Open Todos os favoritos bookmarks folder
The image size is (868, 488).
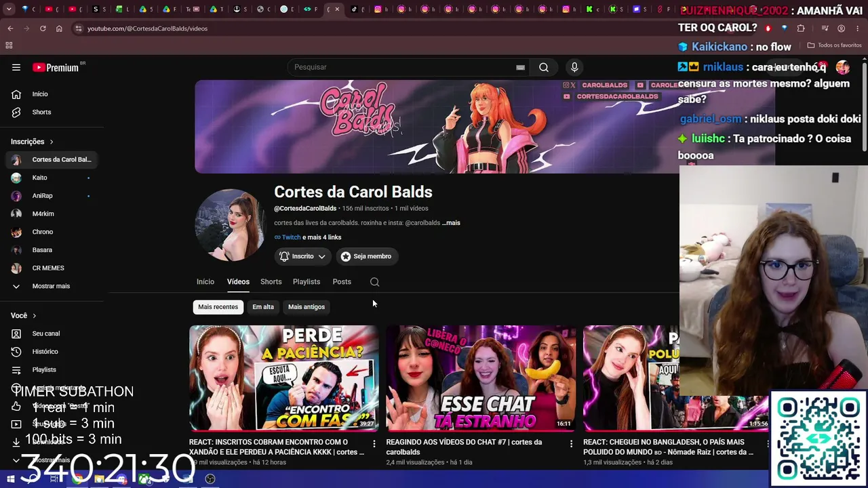[835, 45]
